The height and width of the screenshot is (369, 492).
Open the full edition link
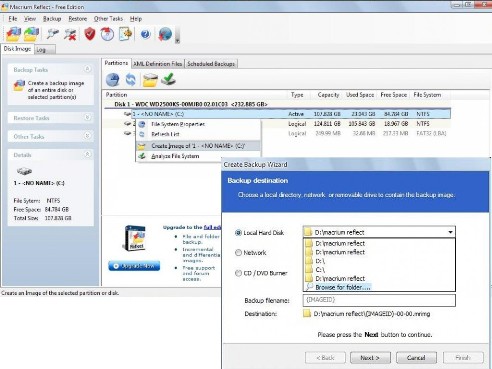click(212, 227)
